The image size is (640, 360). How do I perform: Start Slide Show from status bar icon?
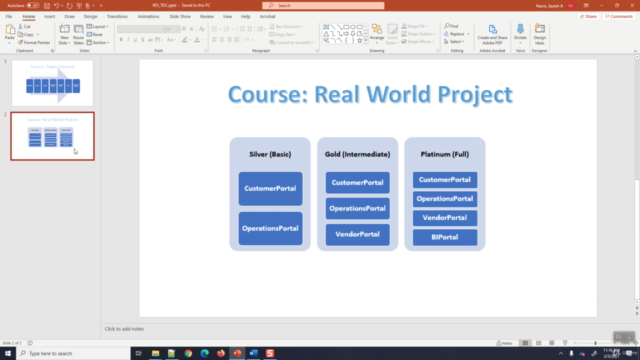[565, 343]
